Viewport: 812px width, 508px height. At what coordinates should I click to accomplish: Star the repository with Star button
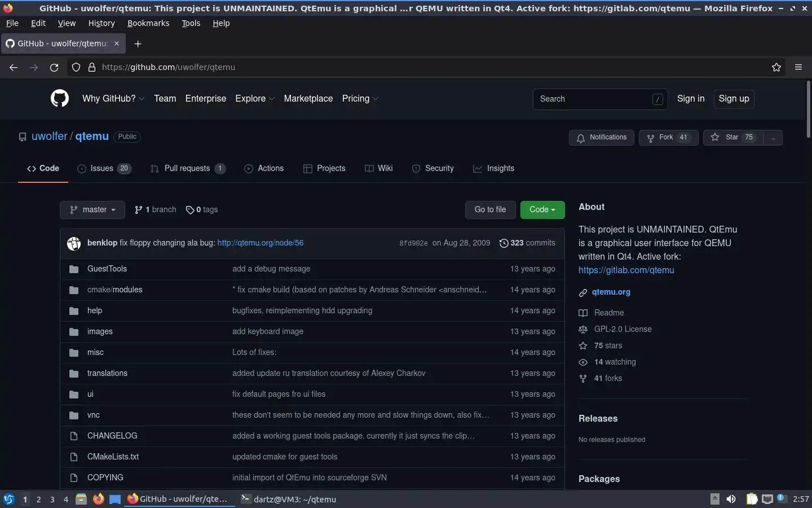734,138
